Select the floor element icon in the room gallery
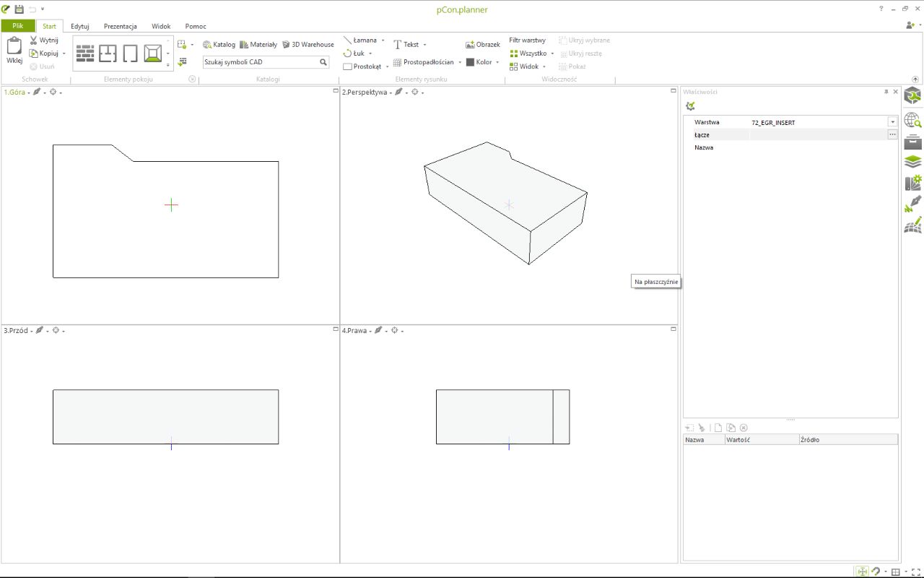This screenshot has height=578, width=924. (152, 53)
